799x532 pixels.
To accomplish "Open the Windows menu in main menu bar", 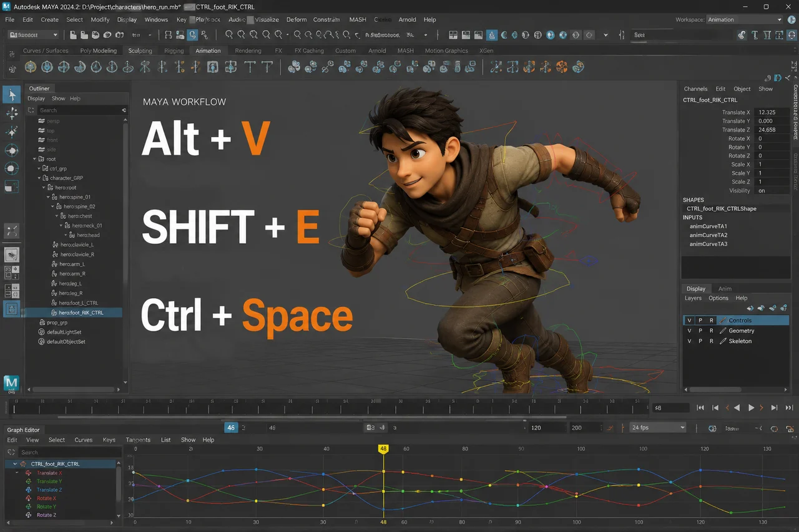I will coord(156,19).
